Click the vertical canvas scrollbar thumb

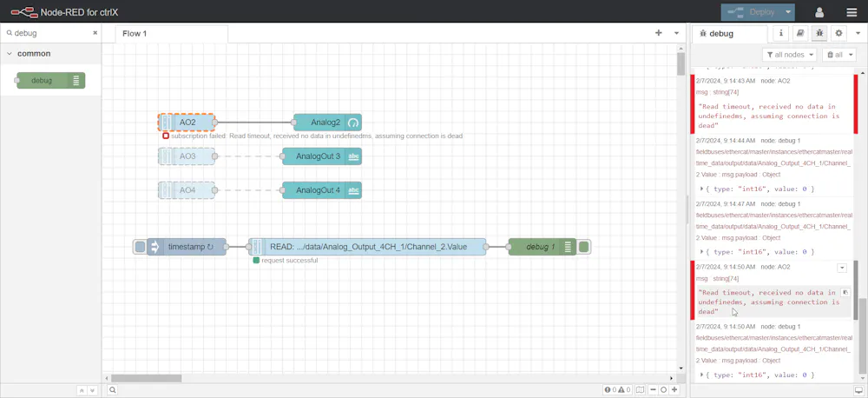[x=681, y=63]
